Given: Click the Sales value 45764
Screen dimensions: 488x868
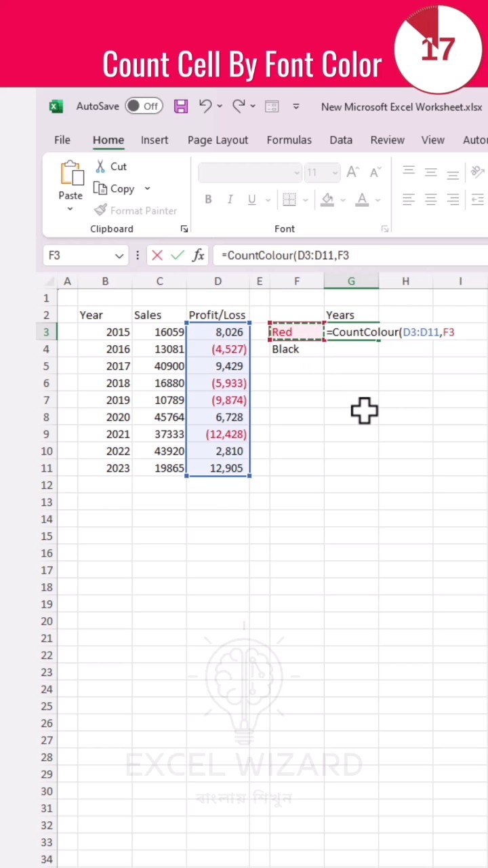Looking at the screenshot, I should click(x=159, y=417).
